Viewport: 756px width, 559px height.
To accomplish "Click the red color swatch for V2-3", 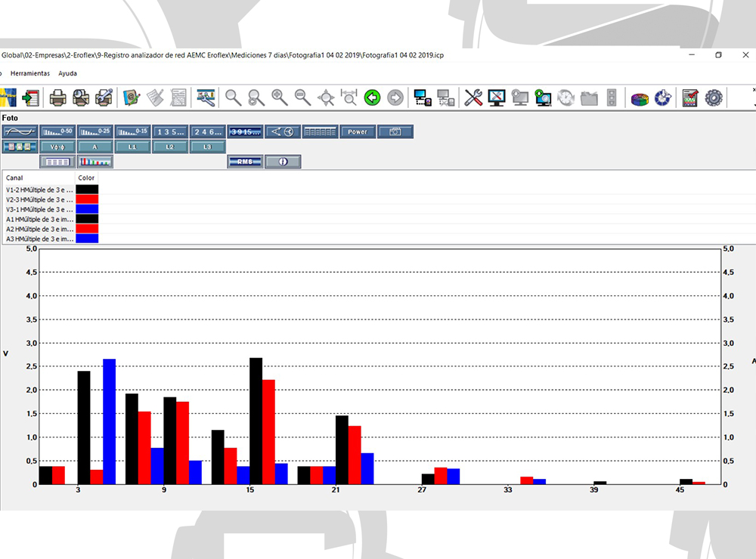I will pos(87,199).
